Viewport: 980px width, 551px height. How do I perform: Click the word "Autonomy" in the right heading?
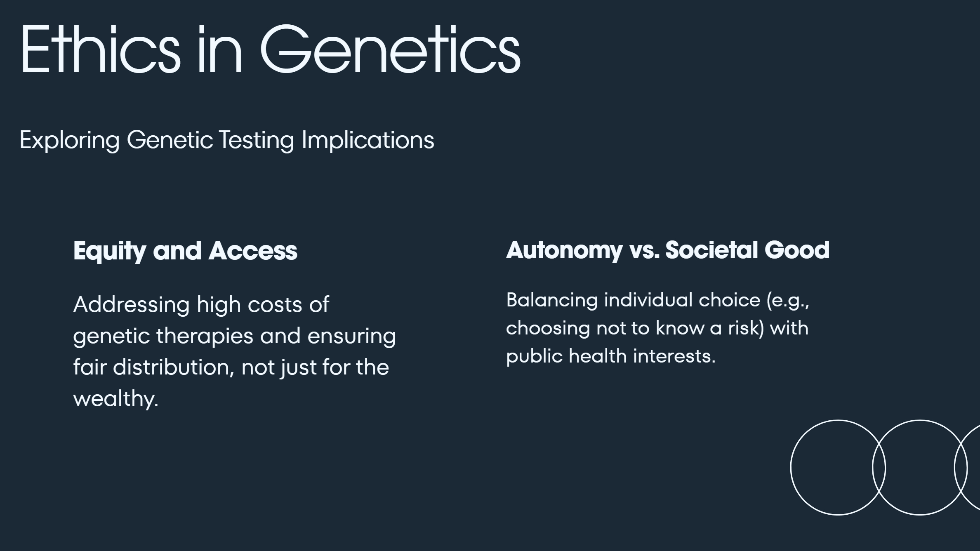(564, 250)
